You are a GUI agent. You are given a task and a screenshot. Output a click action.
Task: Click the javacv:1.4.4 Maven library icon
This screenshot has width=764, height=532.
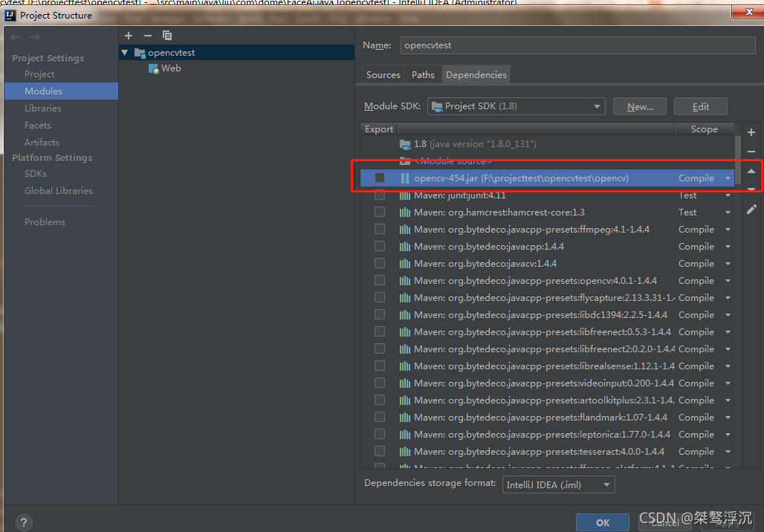(405, 264)
